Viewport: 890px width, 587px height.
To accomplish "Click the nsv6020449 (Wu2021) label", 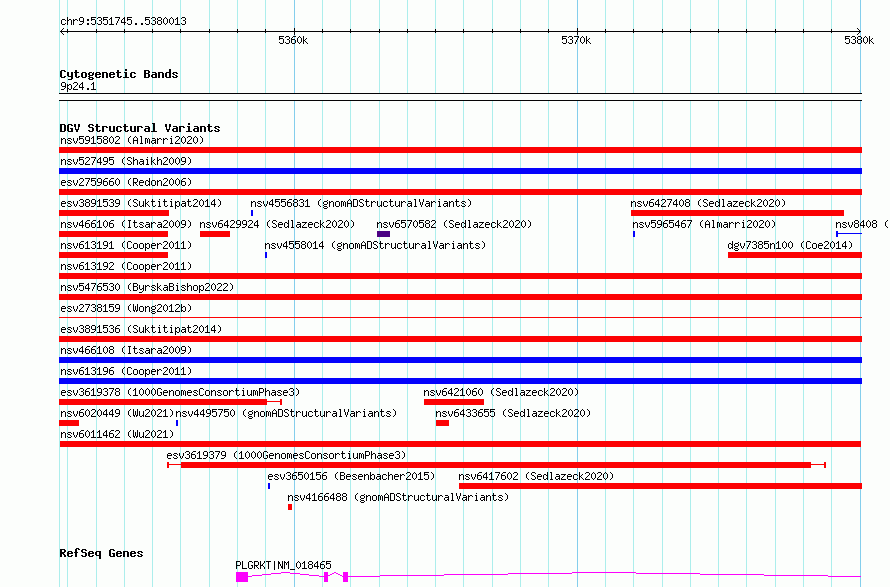I will (116, 413).
